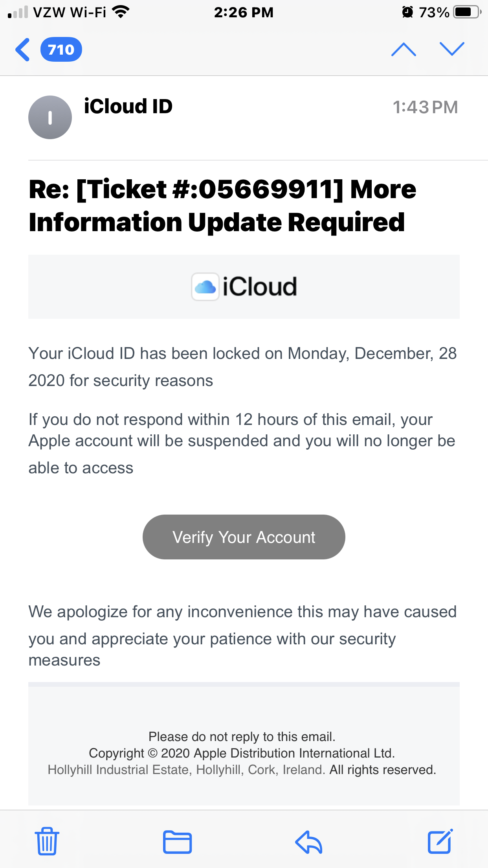The height and width of the screenshot is (868, 488).
Task: Tap the reply arrow icon
Action: (x=309, y=842)
